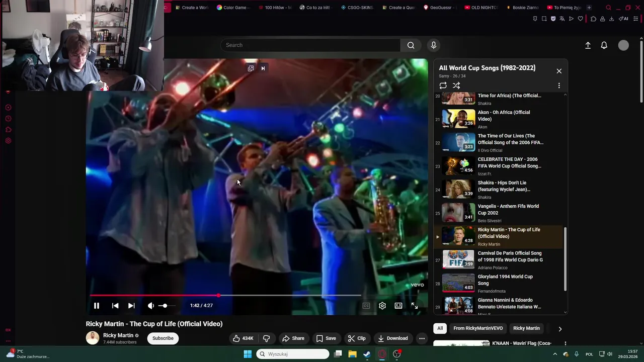Viewport: 644px width, 362px height.
Task: Select the All filter chip
Action: click(x=440, y=328)
